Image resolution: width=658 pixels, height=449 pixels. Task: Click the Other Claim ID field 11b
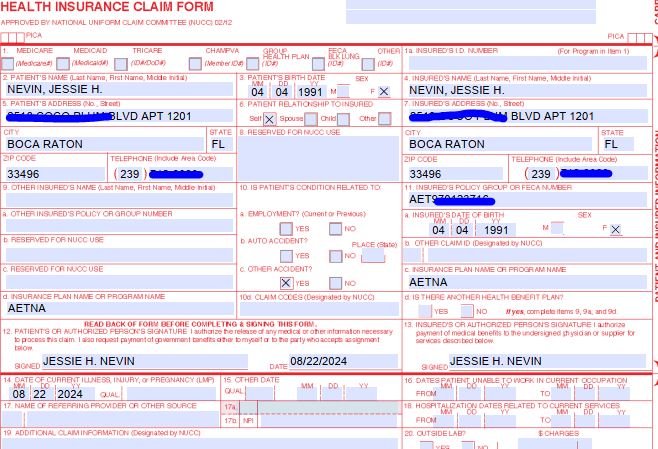pyautogui.click(x=537, y=255)
